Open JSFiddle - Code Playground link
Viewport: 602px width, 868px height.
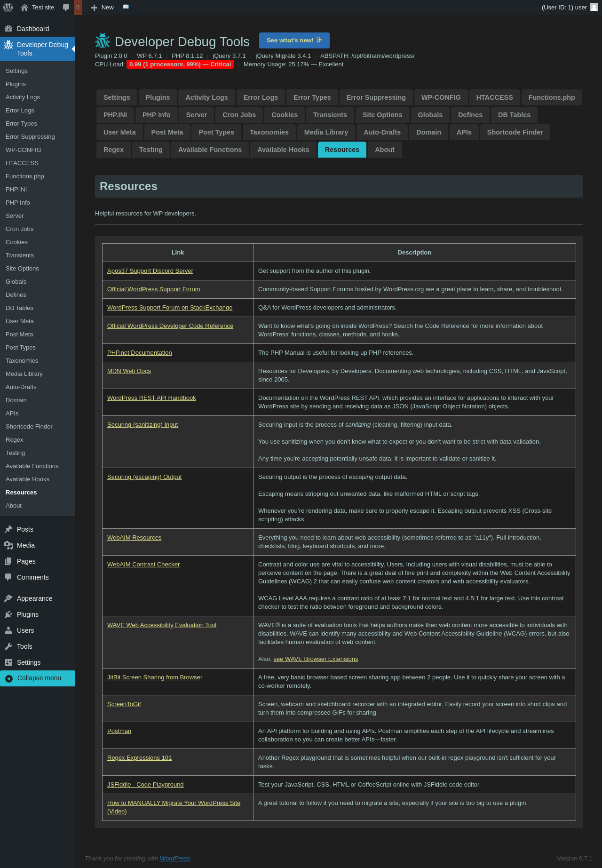145,785
